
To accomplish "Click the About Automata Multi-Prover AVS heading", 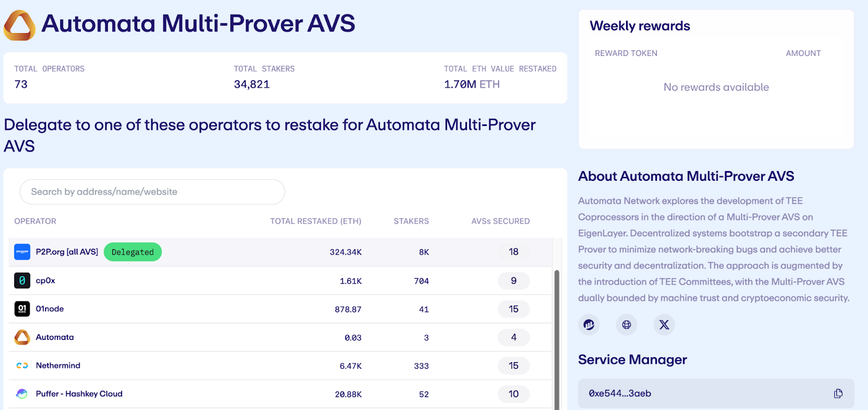I will point(686,176).
